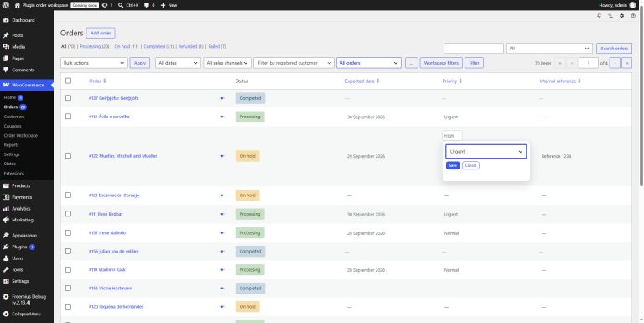Image resolution: width=644 pixels, height=323 pixels.
Task: Show the Completed (31) orders view
Action: (x=158, y=46)
